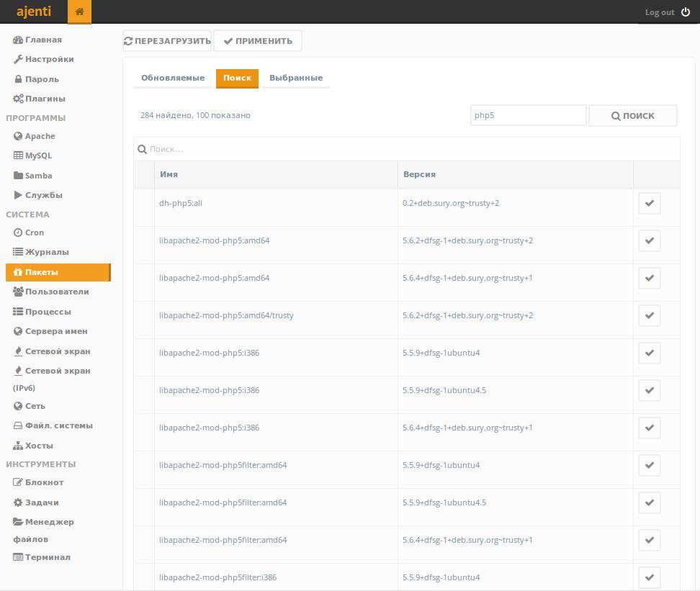This screenshot has width=700, height=591.
Task: Switch to the Выбранные tab
Action: (x=295, y=78)
